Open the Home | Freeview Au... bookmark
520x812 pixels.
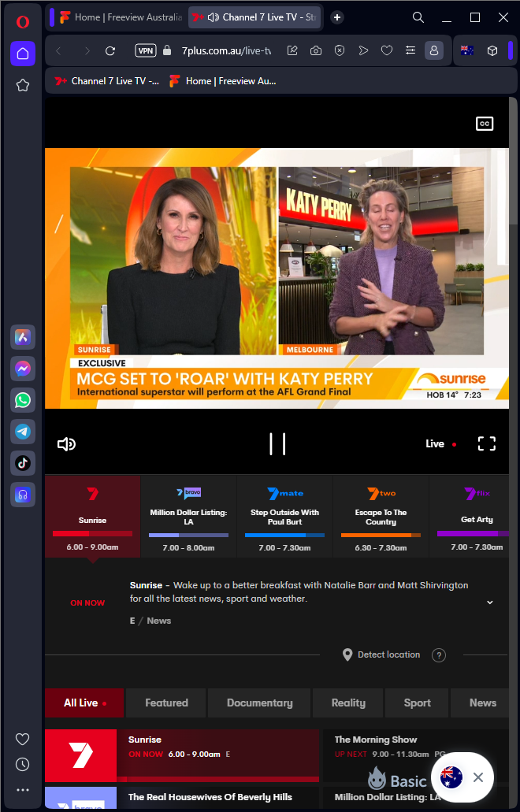[x=223, y=81]
